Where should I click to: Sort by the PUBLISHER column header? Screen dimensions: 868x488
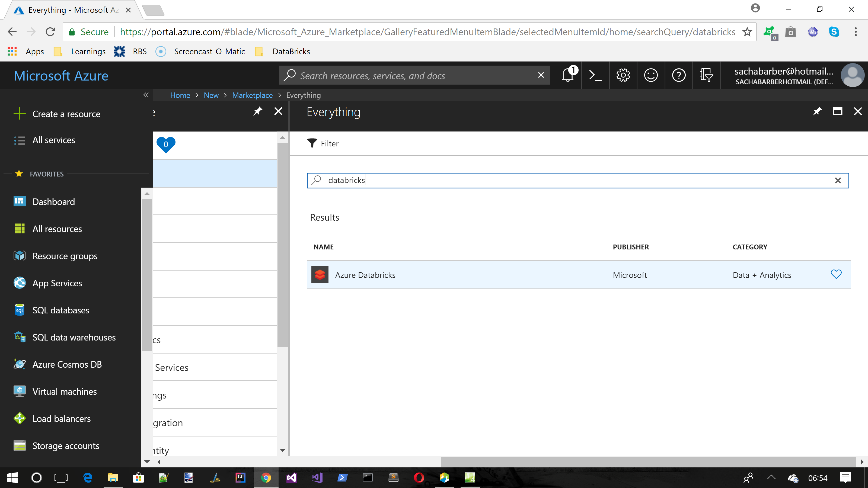(x=631, y=247)
